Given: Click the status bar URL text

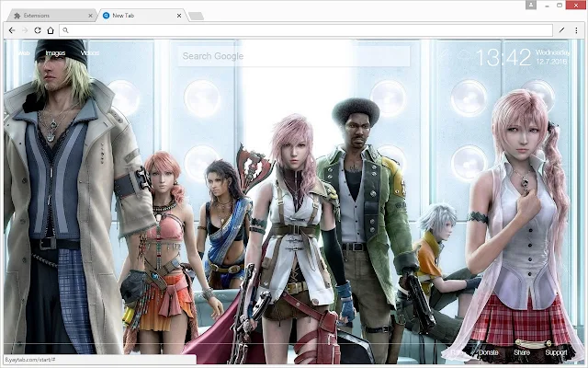Looking at the screenshot, I should tap(30, 360).
